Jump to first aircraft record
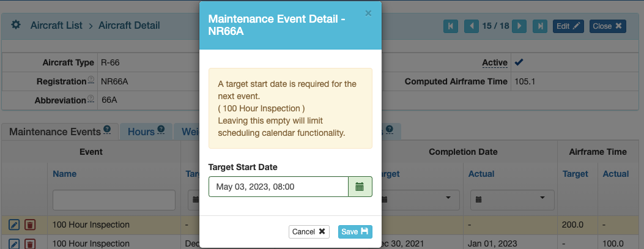Image resolution: width=644 pixels, height=249 pixels. (451, 26)
